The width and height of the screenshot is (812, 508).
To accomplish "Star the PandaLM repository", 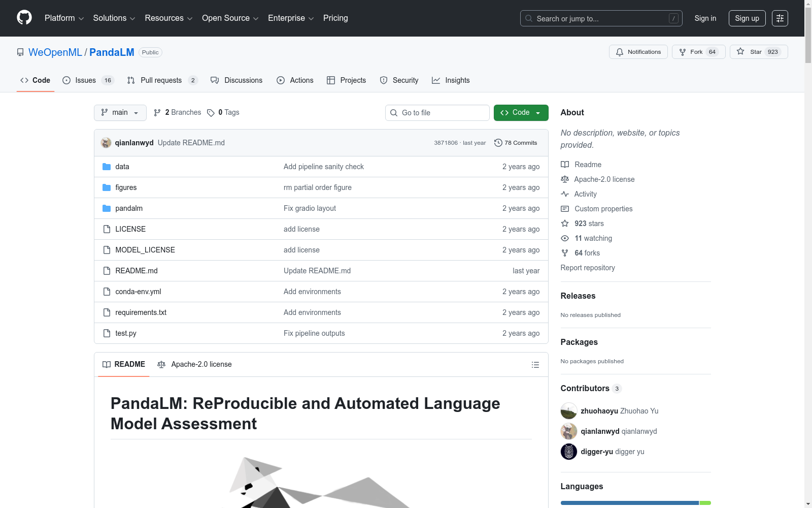I will 758,52.
